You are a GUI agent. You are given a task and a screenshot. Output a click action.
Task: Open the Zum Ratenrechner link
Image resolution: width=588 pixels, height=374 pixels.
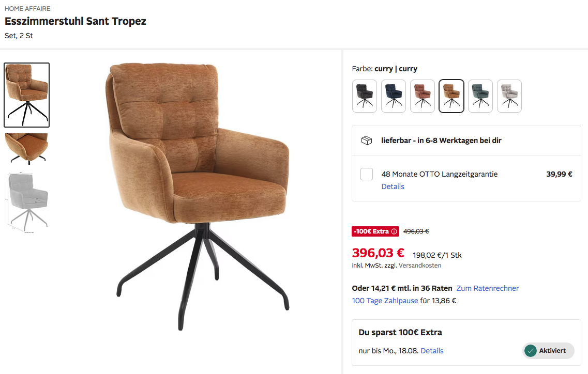pyautogui.click(x=488, y=288)
